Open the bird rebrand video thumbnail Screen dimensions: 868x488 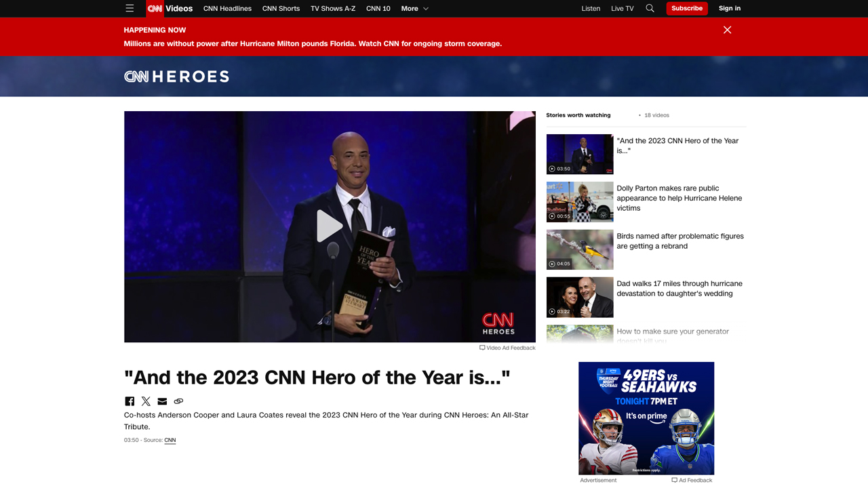click(x=580, y=249)
